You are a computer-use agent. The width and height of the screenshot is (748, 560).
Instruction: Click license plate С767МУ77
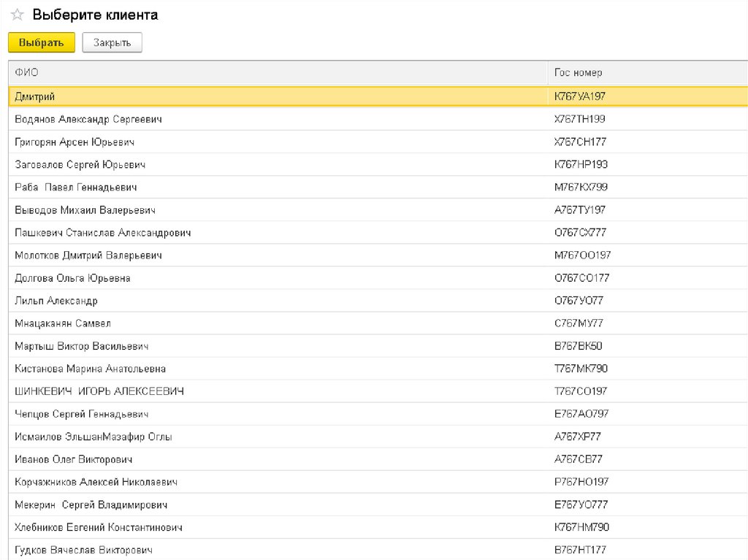point(579,323)
